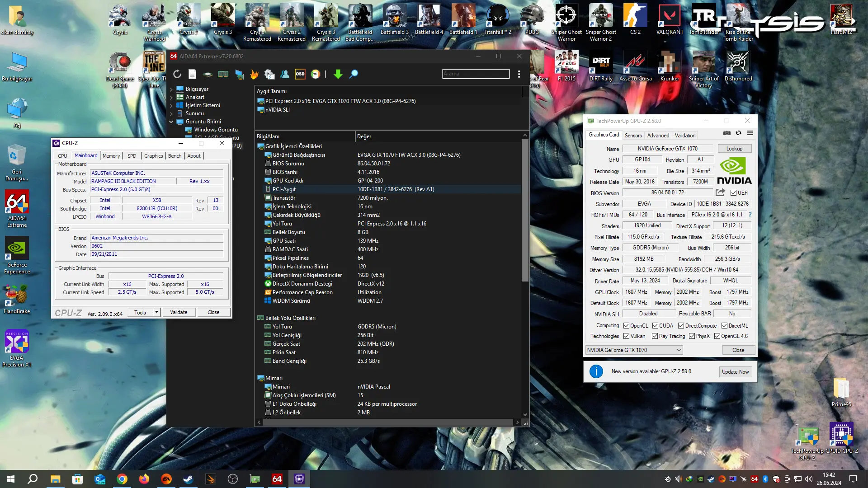
Task: Toggle the Vulkan checkbox in GPU-Z
Action: (x=626, y=336)
